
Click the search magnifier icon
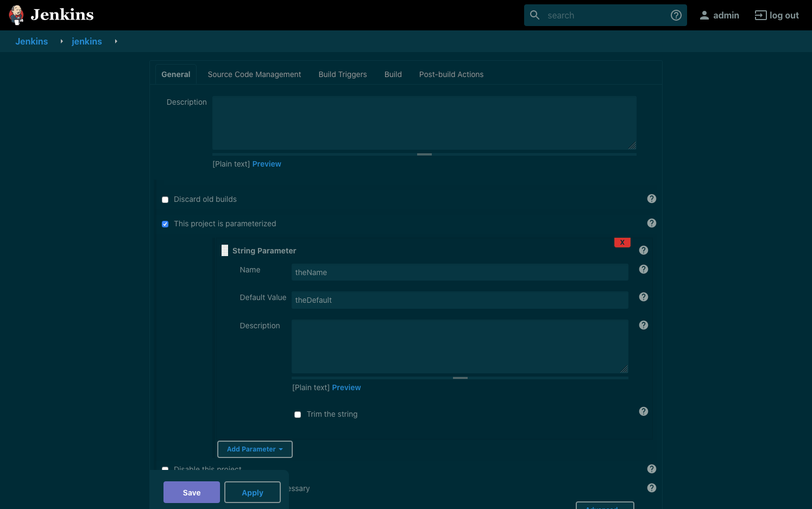tap(535, 15)
